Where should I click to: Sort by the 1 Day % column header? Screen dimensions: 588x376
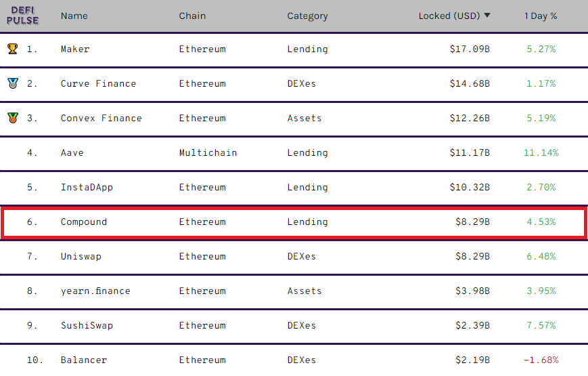tap(540, 16)
